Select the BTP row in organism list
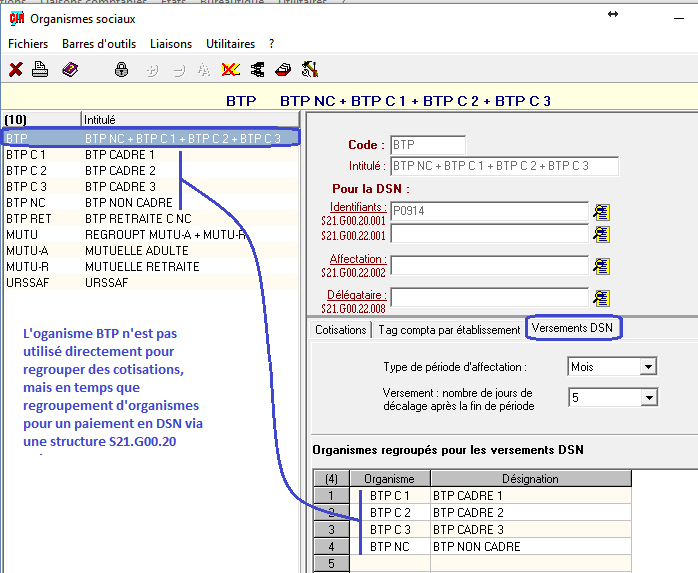Viewport: 698px width, 573px height. tap(150, 138)
